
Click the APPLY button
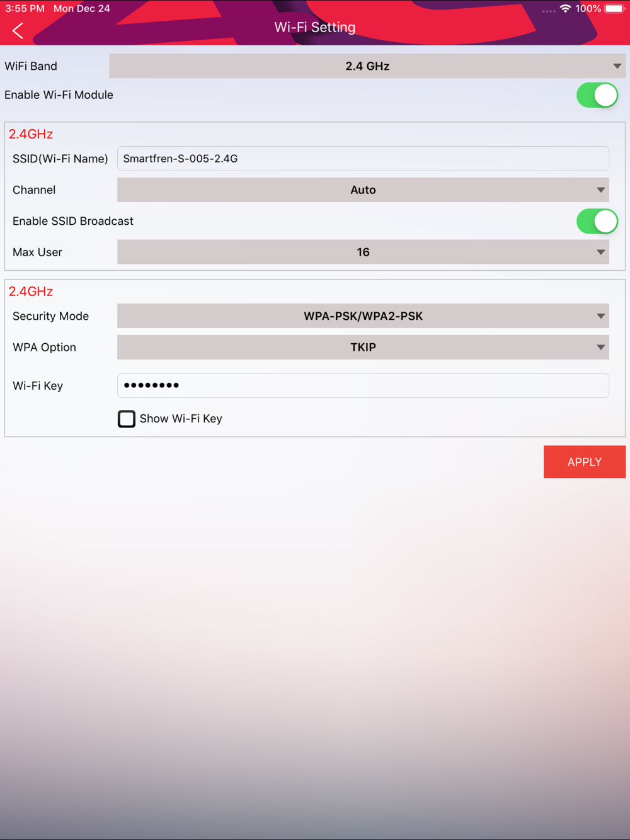pos(585,462)
